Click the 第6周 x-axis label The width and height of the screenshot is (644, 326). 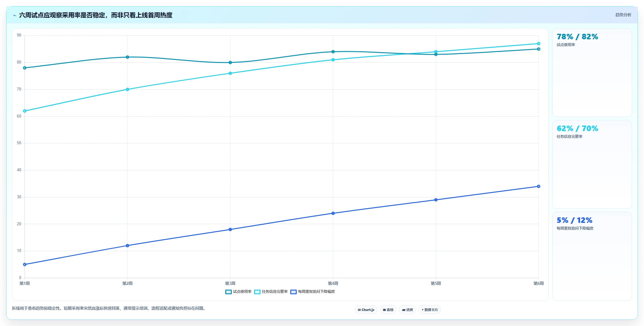(539, 283)
